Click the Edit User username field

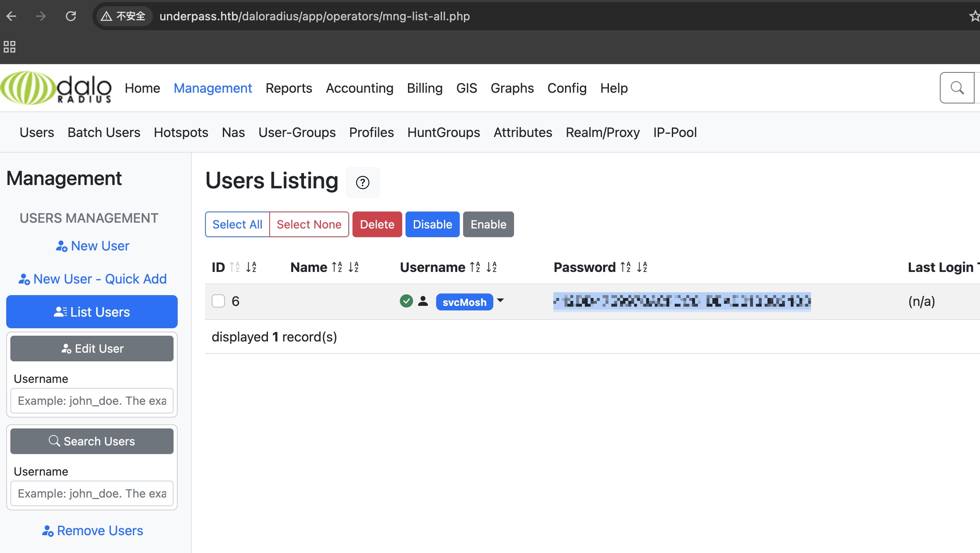[92, 401]
